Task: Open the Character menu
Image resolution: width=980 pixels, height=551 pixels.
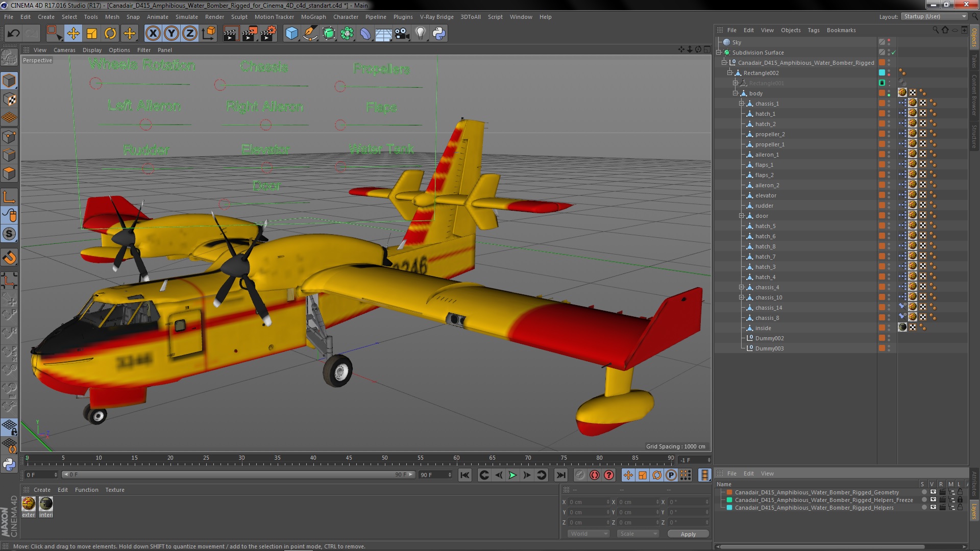Action: (x=346, y=17)
